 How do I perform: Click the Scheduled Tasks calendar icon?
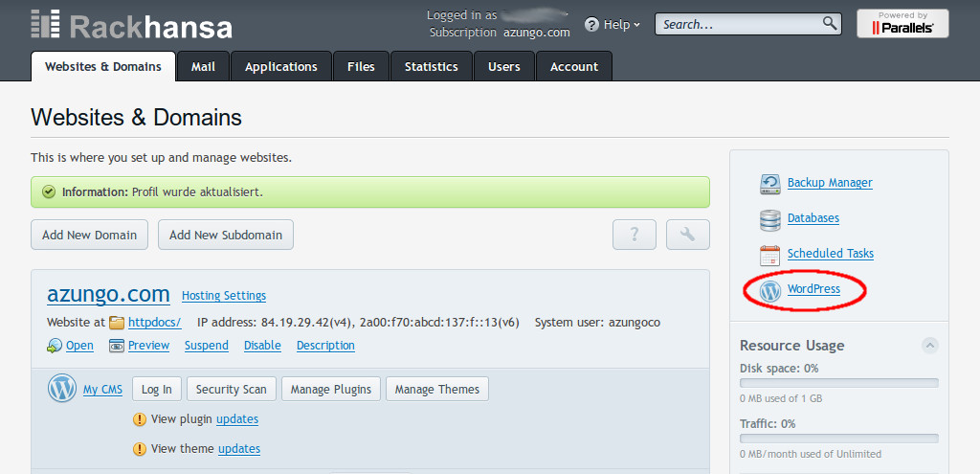(x=770, y=255)
